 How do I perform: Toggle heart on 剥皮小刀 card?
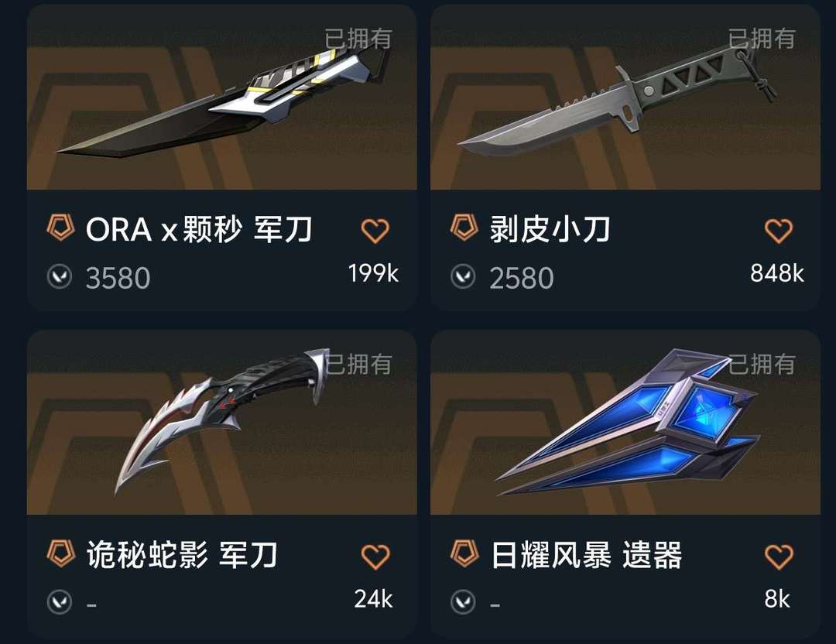pyautogui.click(x=779, y=231)
